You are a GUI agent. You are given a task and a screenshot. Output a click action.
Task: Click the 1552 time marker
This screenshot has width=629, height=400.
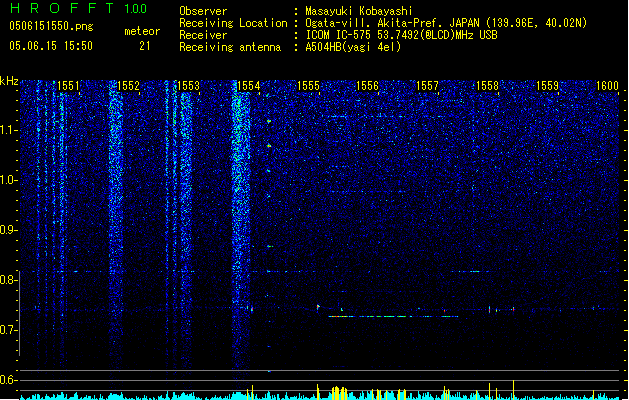pos(128,85)
